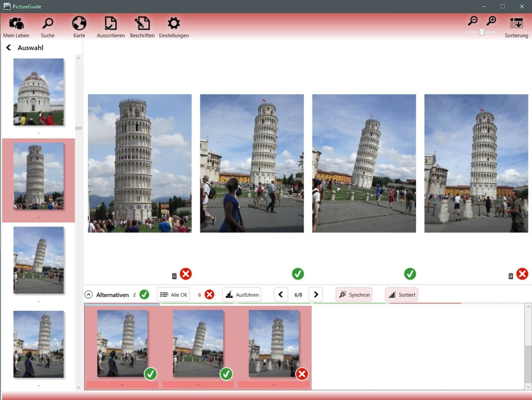Viewport: 532px width, 400px height.
Task: Click trash icon under fourth large photo
Action: coord(511,276)
